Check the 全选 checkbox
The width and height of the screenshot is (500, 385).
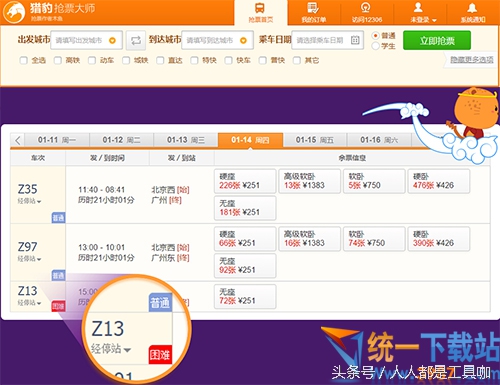[23, 60]
